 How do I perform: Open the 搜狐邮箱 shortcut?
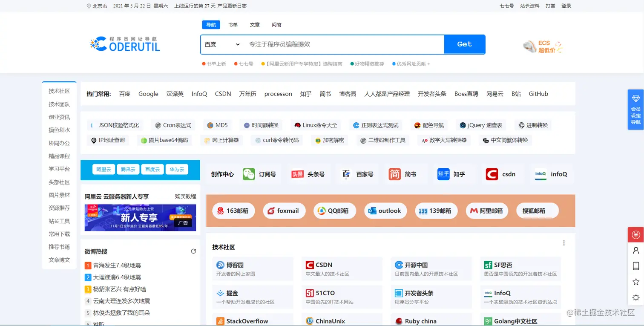coord(538,211)
